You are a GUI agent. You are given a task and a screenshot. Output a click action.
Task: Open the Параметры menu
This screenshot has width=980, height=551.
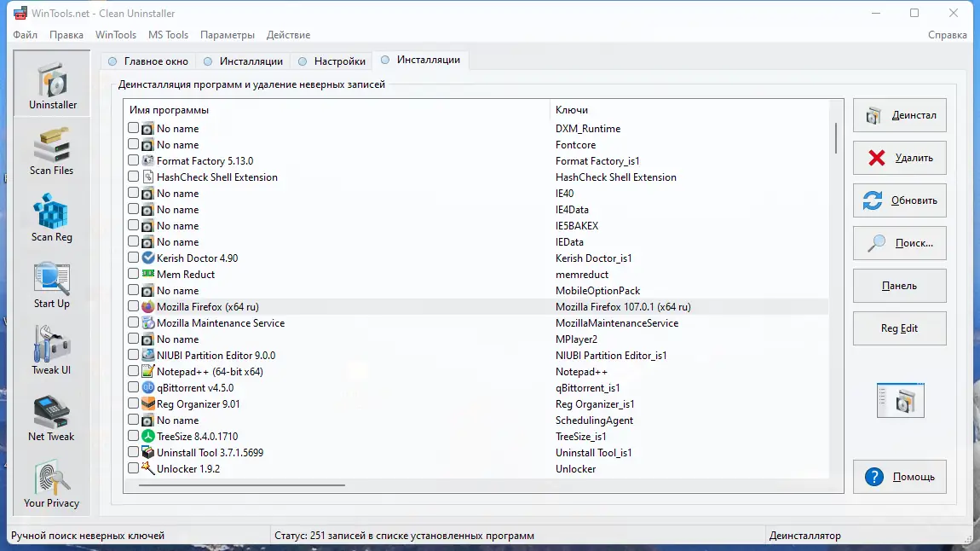(x=228, y=35)
